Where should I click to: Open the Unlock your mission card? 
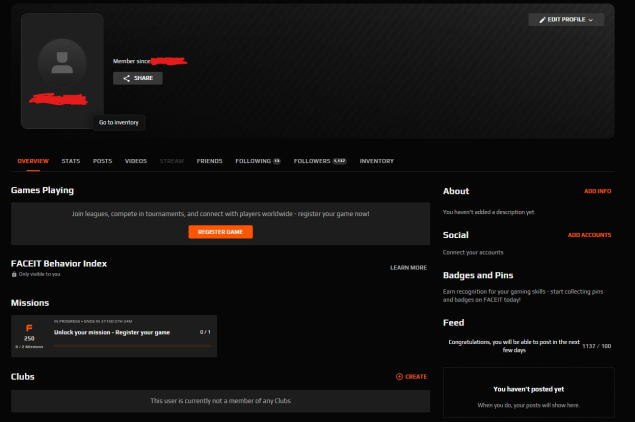click(114, 336)
